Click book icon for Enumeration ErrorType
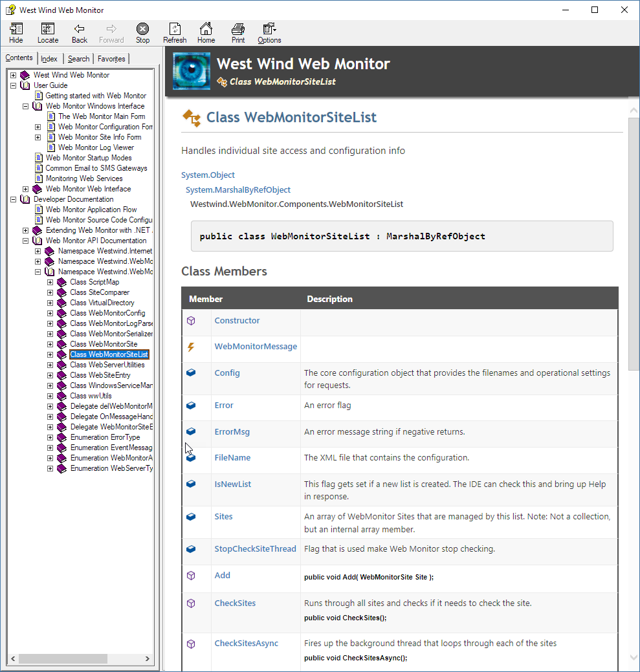 (61, 437)
